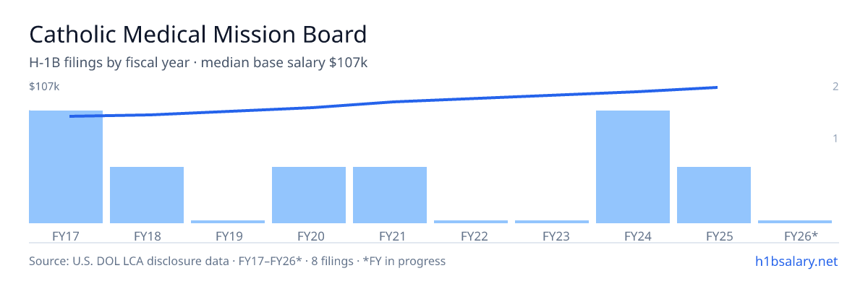The image size is (868, 289).
Task: Click the H-1B filings subtitle text
Action: (x=198, y=63)
